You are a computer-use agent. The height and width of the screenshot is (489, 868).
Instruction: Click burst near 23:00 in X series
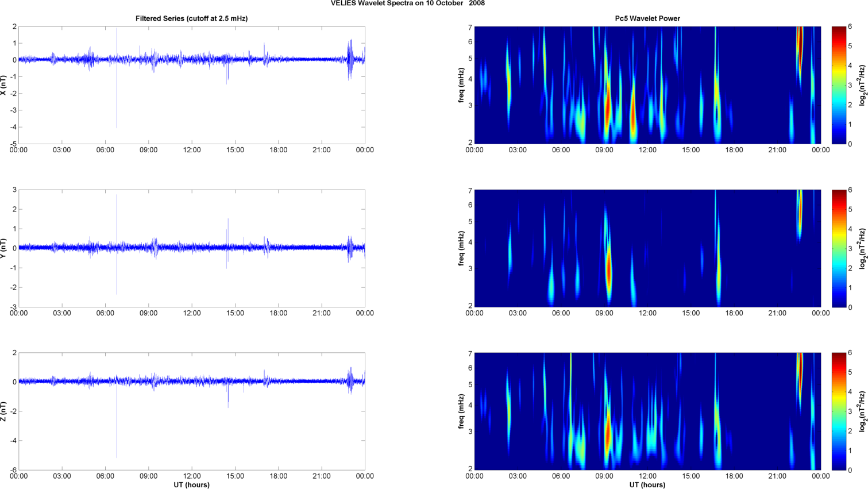coord(350,59)
